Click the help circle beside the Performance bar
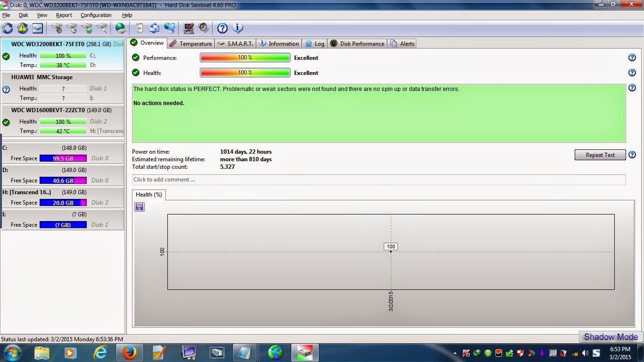The width and height of the screenshot is (644, 362). click(632, 58)
